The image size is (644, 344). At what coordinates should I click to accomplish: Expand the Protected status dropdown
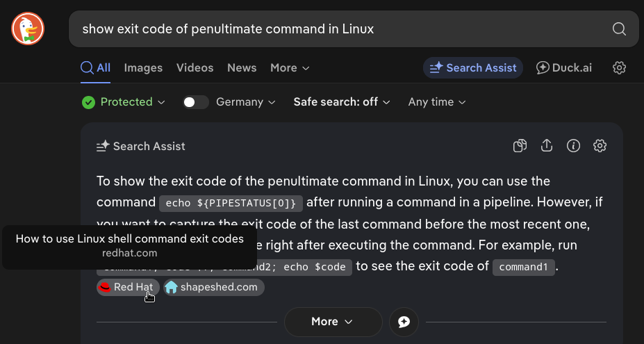pos(124,102)
